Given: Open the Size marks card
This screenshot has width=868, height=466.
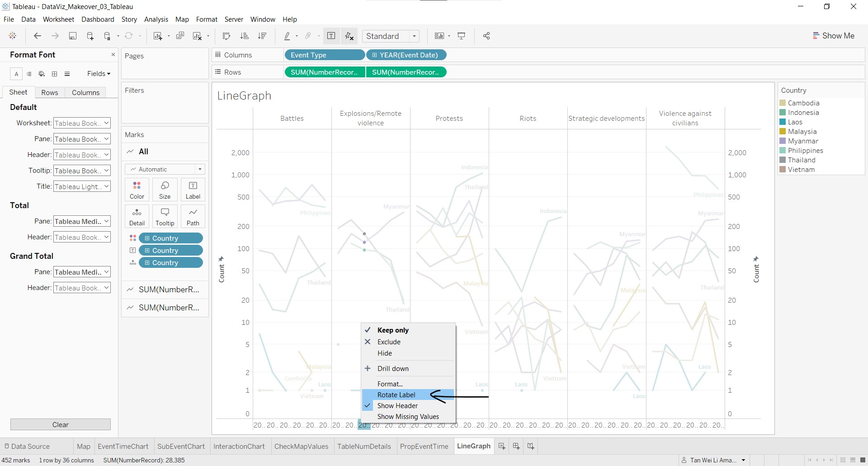Looking at the screenshot, I should tap(165, 190).
